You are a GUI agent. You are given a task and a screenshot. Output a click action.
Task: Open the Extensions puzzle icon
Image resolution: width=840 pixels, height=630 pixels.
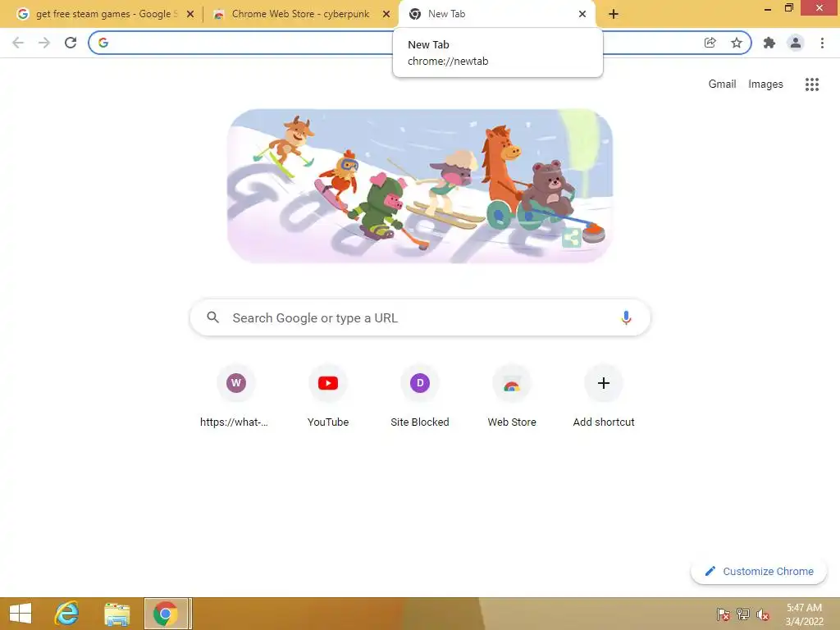769,43
